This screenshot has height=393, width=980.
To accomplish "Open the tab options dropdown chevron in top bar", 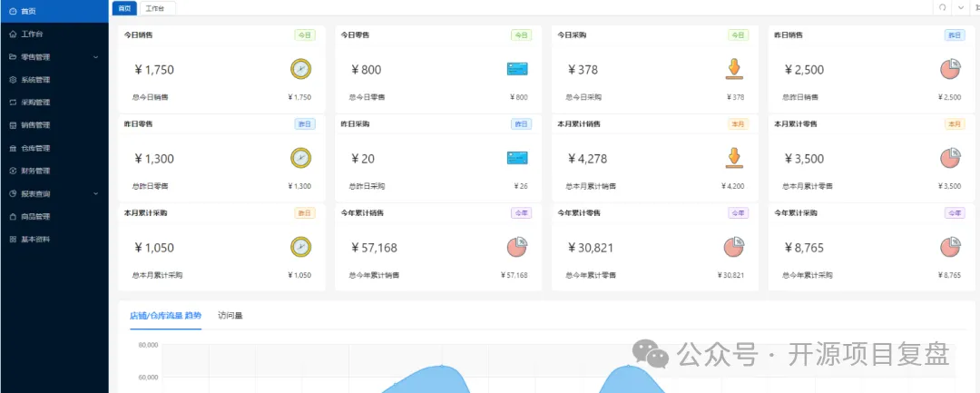I will pyautogui.click(x=961, y=7).
